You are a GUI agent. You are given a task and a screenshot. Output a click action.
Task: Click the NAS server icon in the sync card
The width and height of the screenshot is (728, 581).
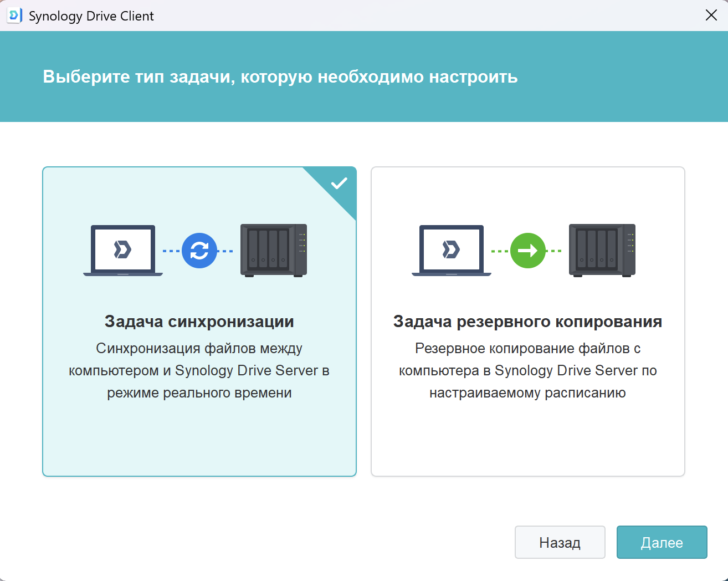(274, 250)
